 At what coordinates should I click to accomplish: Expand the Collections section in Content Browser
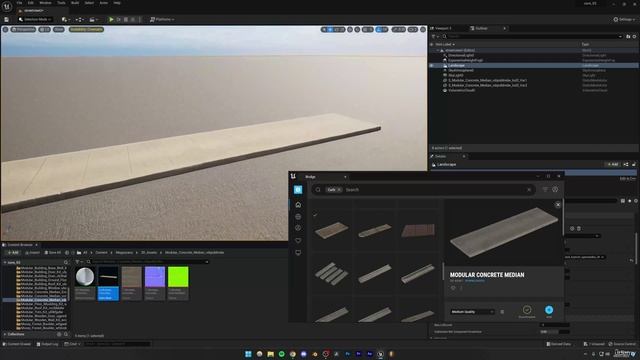pos(5,334)
